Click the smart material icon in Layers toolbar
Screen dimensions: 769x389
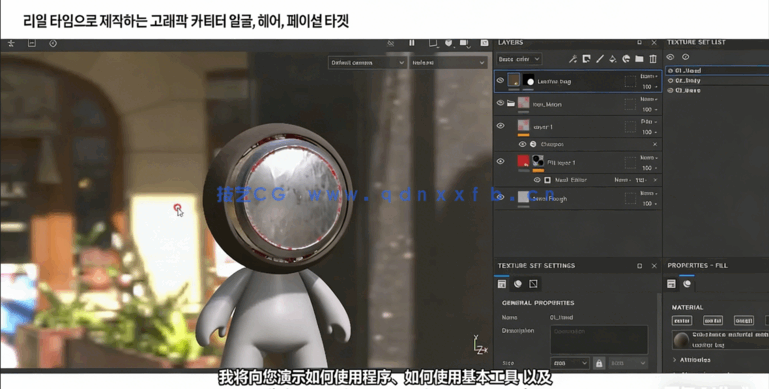tap(626, 59)
